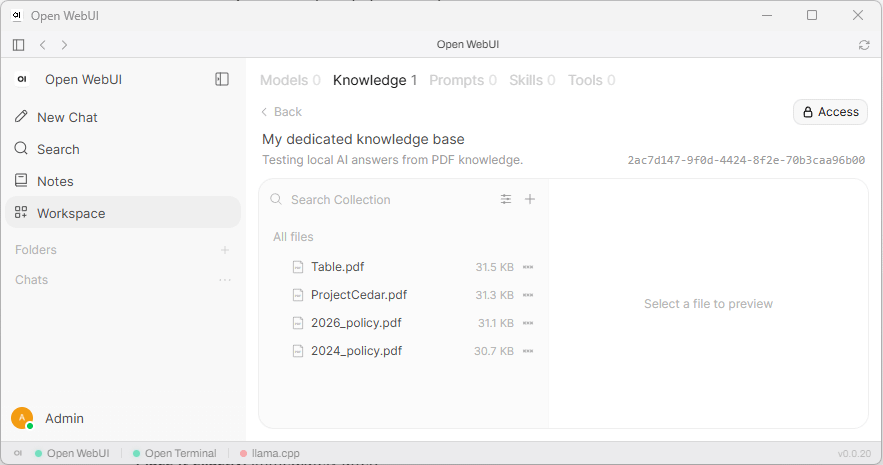Click the title bar Open WebUI app icon

coord(17,16)
